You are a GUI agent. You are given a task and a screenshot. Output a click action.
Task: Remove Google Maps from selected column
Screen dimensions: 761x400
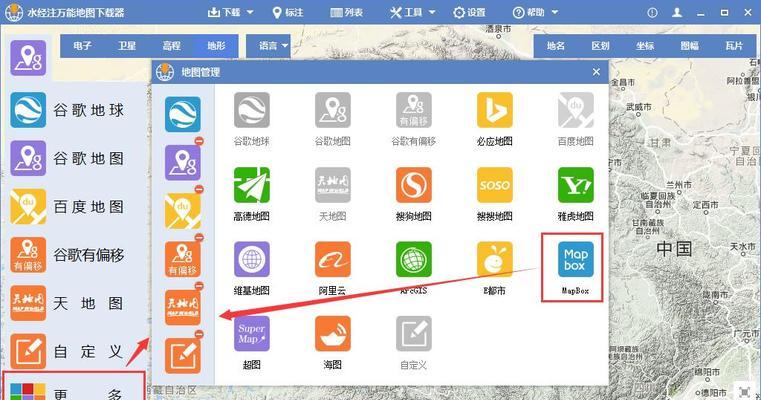click(x=199, y=141)
